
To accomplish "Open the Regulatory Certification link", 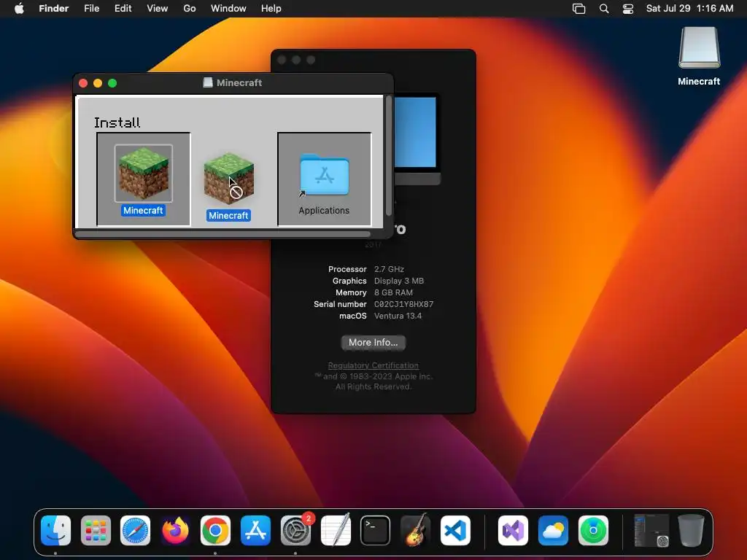I will [373, 366].
